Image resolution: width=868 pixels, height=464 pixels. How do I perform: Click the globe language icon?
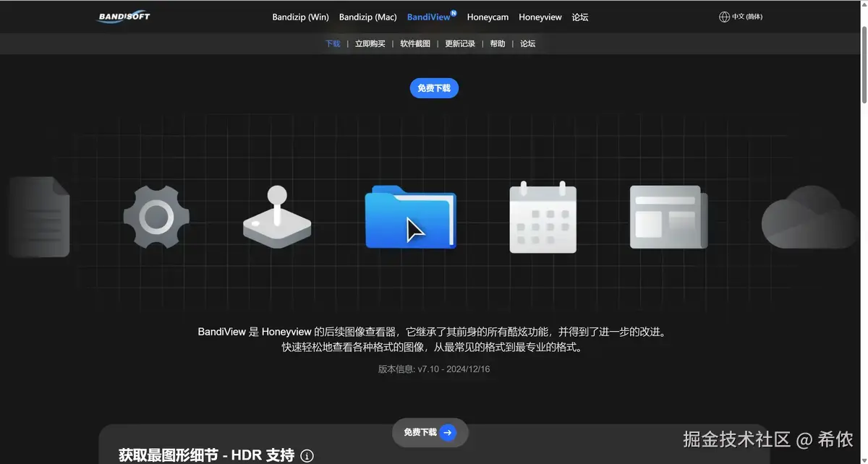tap(724, 17)
